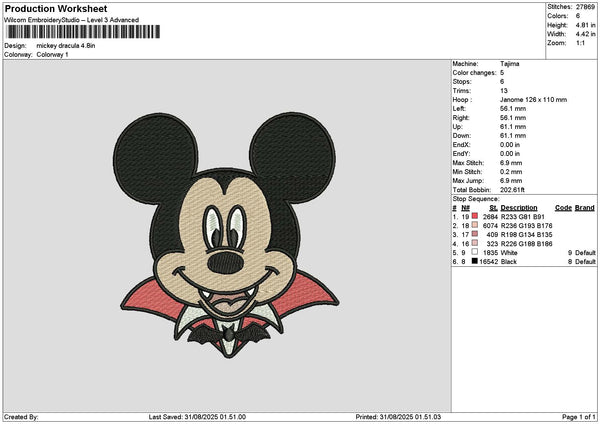Click the "Stop Sequence:" heading
The image size is (600, 424).
coord(476,199)
